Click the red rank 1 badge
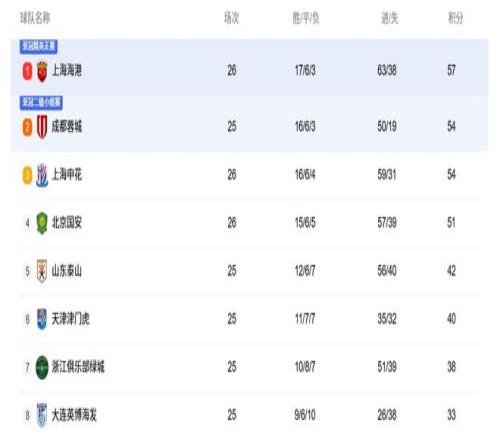Viewport: 500px width, 440px height. (x=27, y=71)
